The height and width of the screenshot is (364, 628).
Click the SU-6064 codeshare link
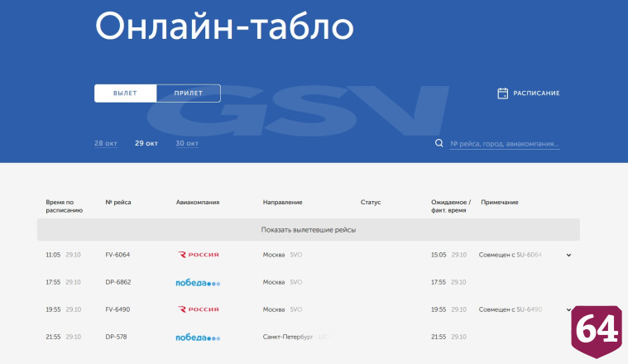(529, 255)
